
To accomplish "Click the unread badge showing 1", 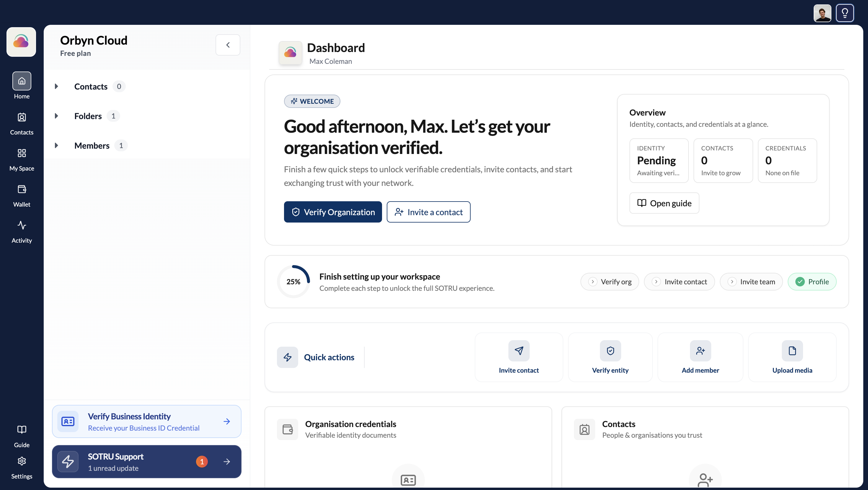I will 202,462.
